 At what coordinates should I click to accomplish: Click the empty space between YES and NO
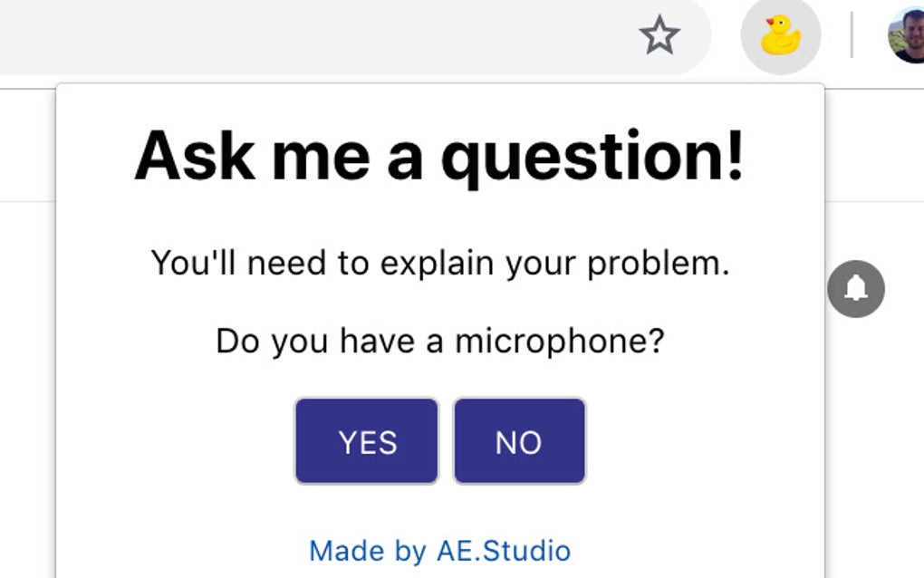[446, 441]
